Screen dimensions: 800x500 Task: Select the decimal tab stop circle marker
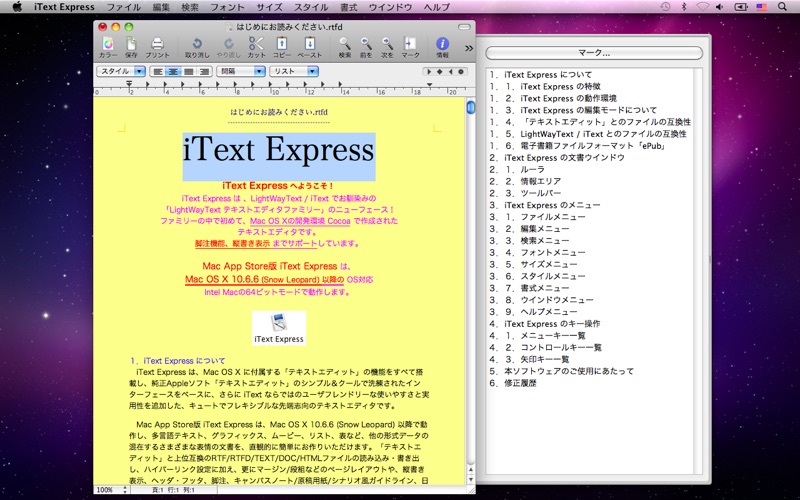point(461,71)
